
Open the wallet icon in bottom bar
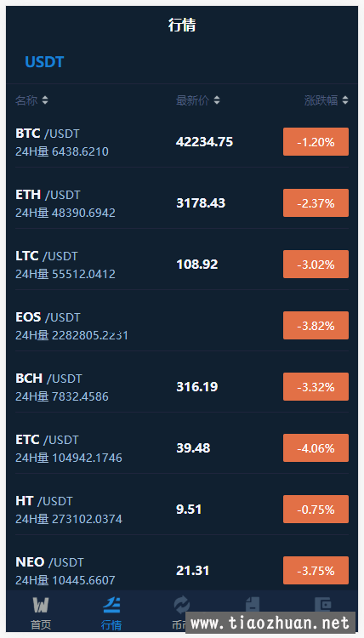(323, 604)
